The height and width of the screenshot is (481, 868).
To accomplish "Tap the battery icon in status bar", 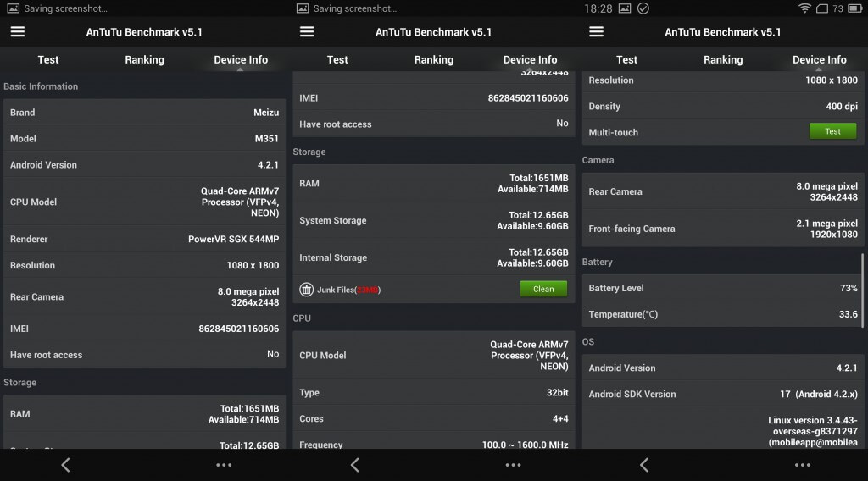I will click(x=855, y=8).
